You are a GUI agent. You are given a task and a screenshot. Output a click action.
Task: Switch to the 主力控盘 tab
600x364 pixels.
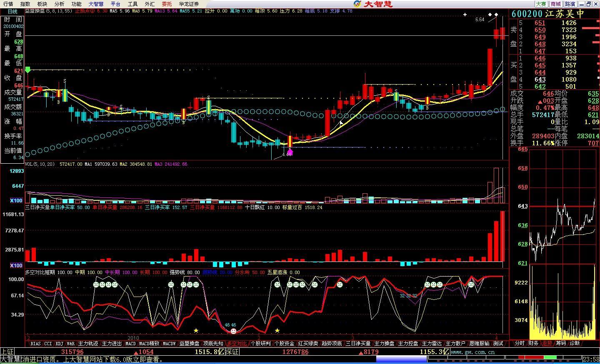pos(408,344)
